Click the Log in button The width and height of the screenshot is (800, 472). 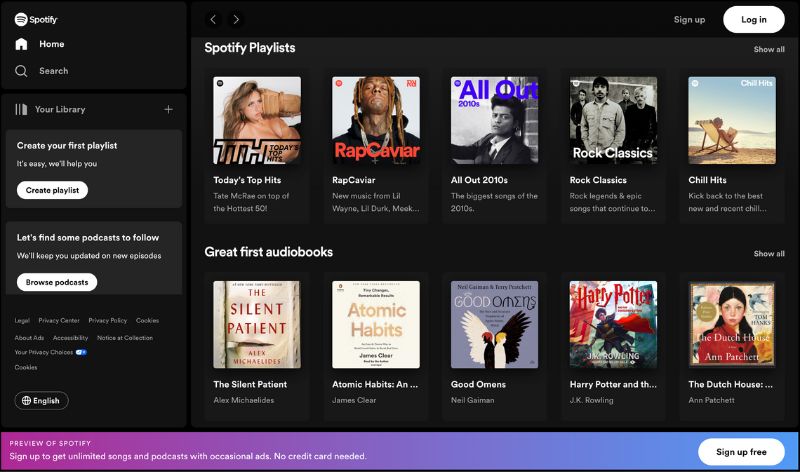[x=754, y=19]
